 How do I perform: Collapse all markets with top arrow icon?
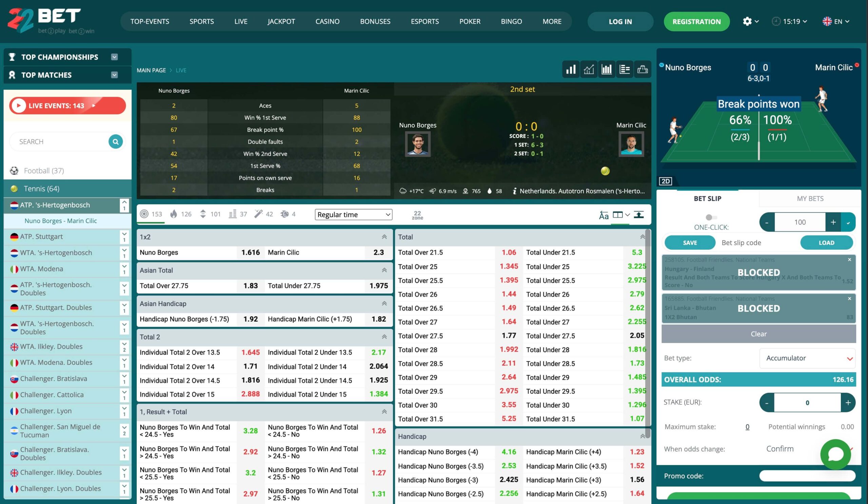(x=638, y=215)
